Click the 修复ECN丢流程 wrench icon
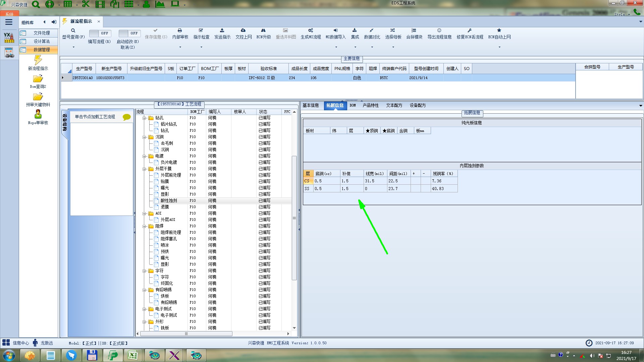The height and width of the screenshot is (362, 644). [470, 31]
